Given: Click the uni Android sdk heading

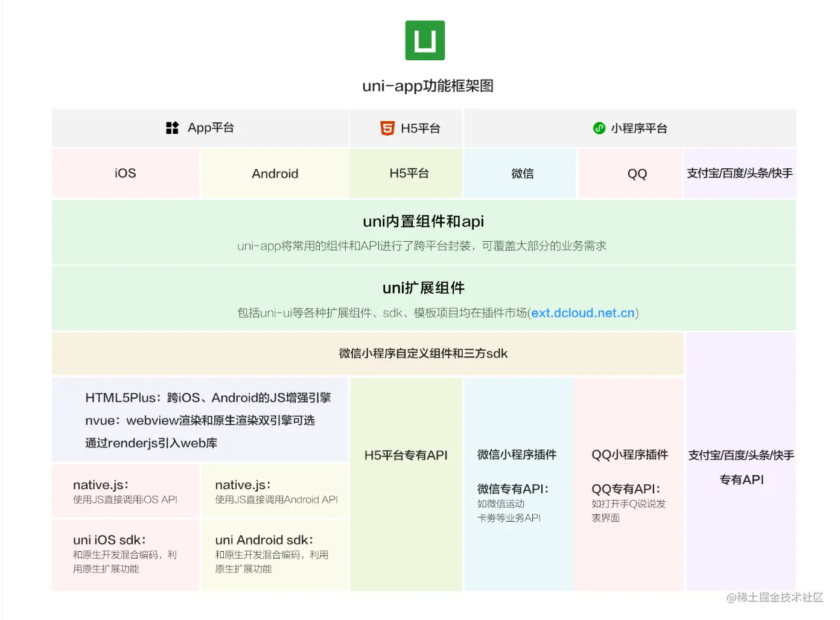Looking at the screenshot, I should (264, 540).
